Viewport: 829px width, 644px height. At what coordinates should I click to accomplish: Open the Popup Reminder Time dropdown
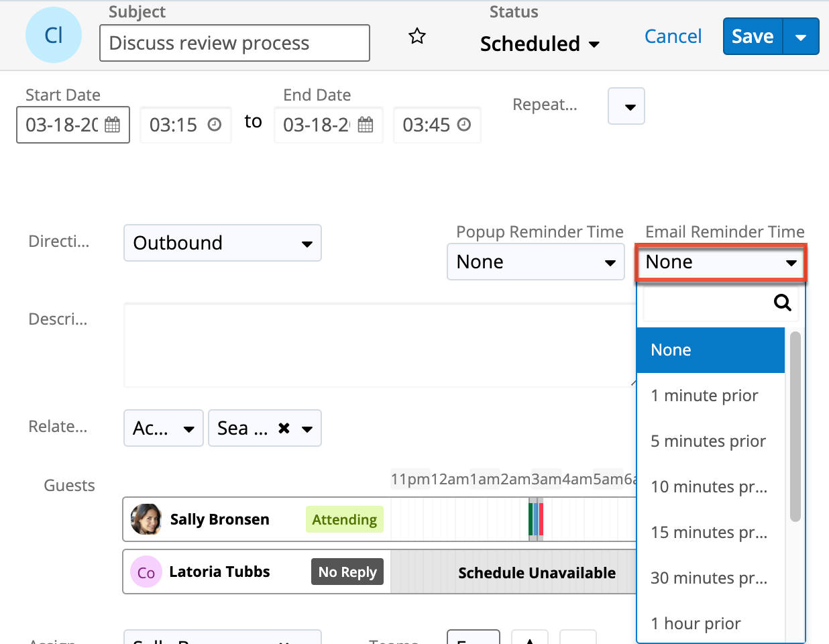pyautogui.click(x=535, y=262)
